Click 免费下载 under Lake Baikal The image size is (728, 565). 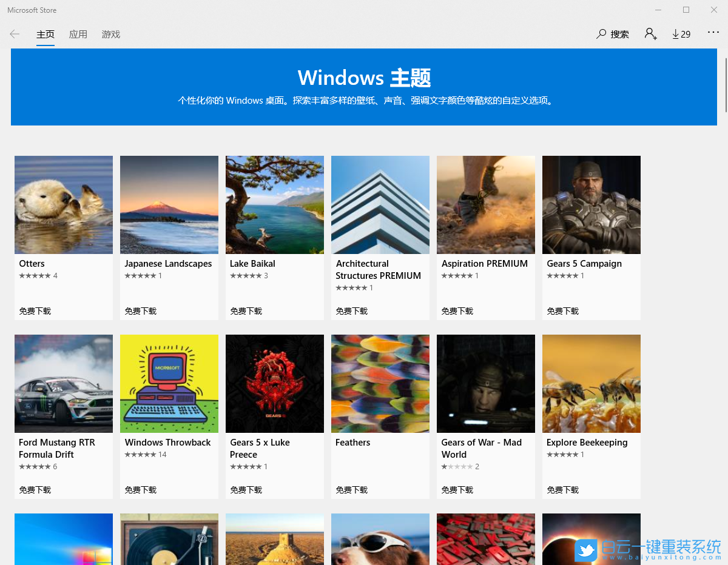tap(246, 310)
